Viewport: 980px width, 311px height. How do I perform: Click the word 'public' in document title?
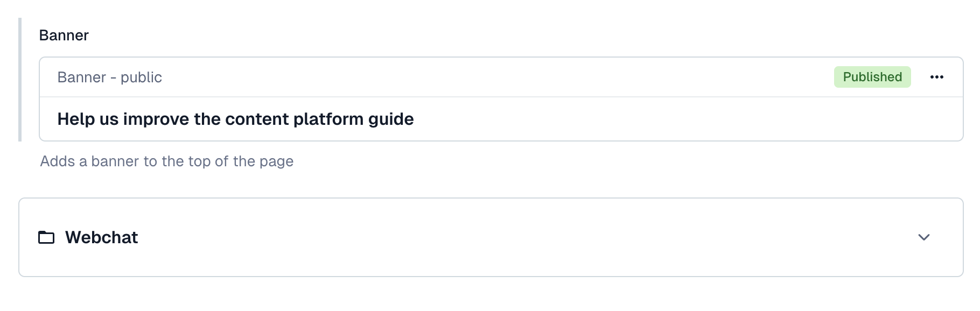point(141,78)
